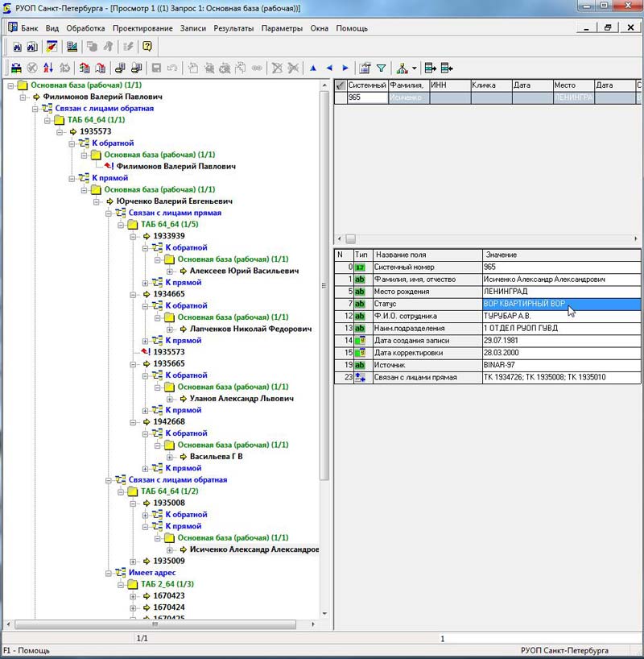Open the Результаты menu
This screenshot has height=659, width=644.
click(234, 28)
